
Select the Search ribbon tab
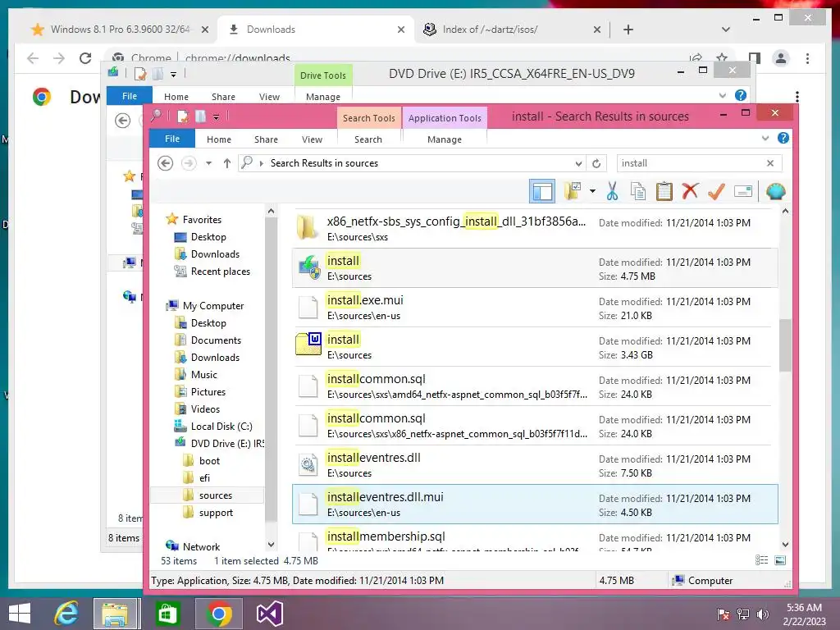pyautogui.click(x=368, y=139)
